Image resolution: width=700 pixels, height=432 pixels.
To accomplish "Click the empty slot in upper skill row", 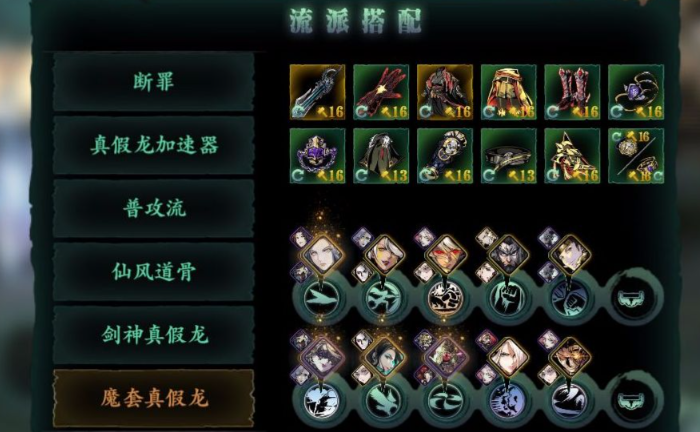I will (x=636, y=298).
